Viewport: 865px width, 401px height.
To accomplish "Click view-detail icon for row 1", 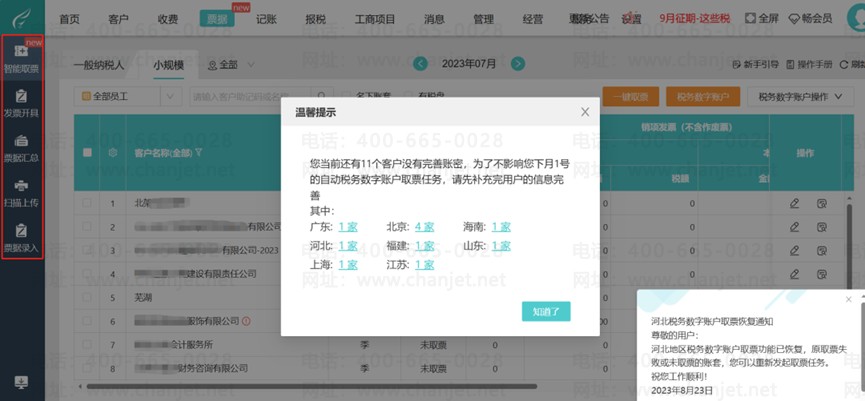I will (821, 204).
